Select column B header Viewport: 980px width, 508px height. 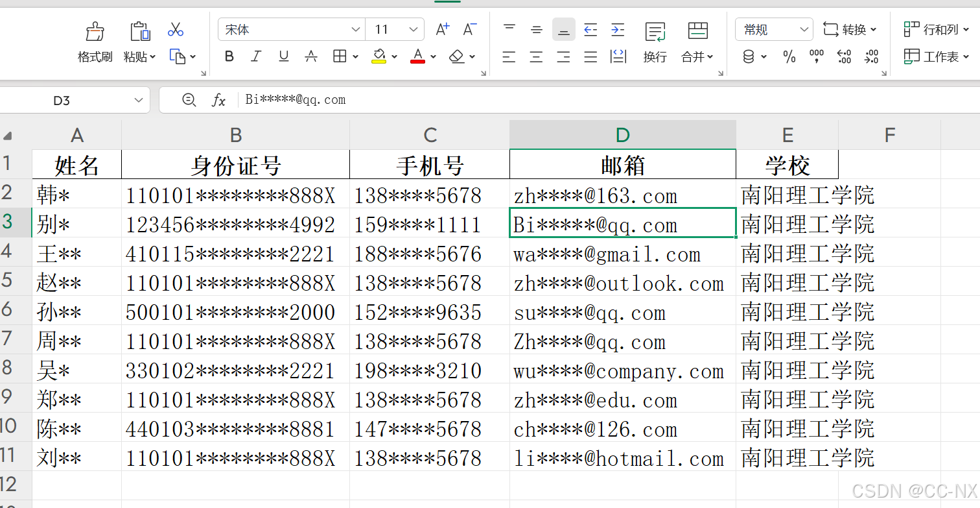tap(236, 135)
